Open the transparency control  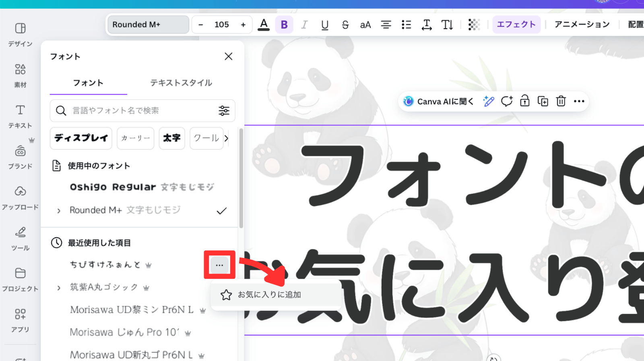pos(474,25)
